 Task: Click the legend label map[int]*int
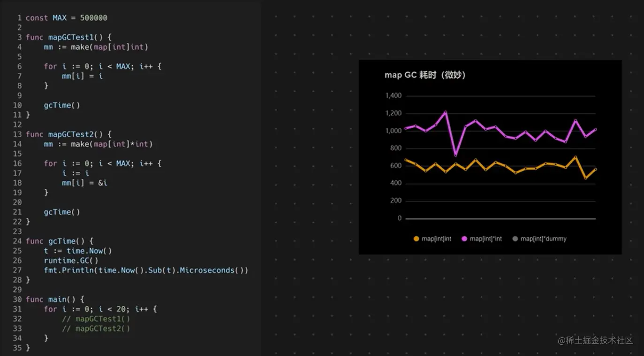pos(486,239)
